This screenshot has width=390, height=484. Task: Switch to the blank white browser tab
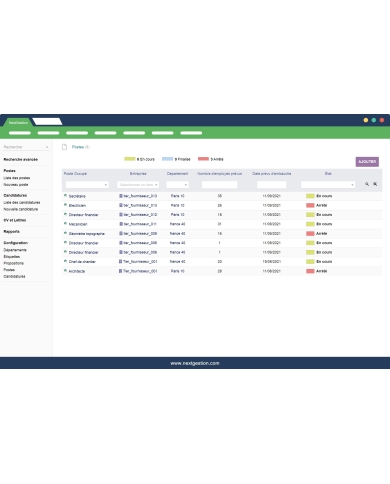click(x=47, y=121)
